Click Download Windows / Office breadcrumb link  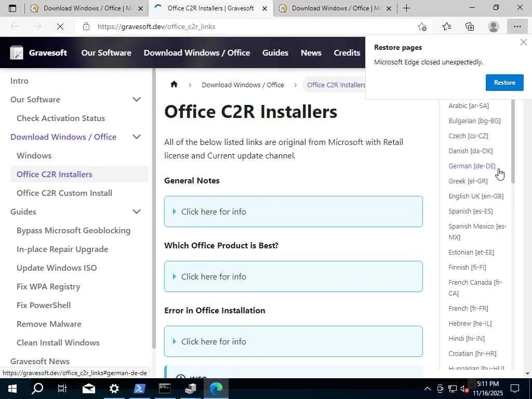(243, 85)
